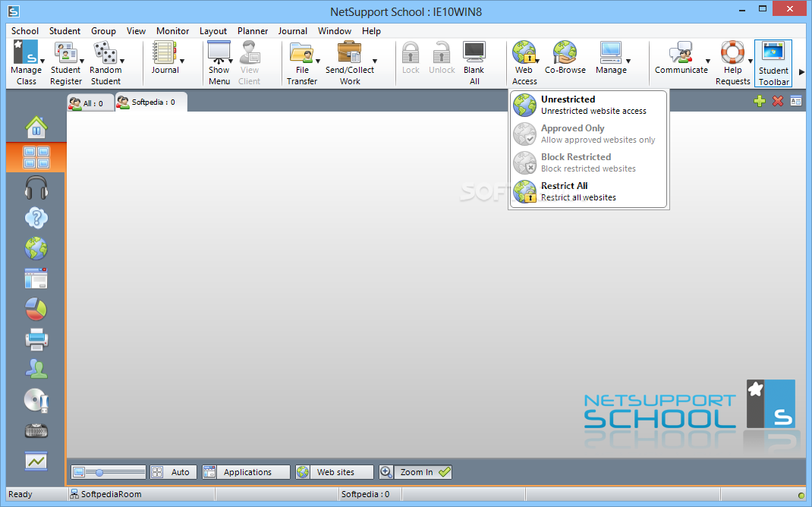Open the School menu
The image size is (812, 507).
point(25,31)
